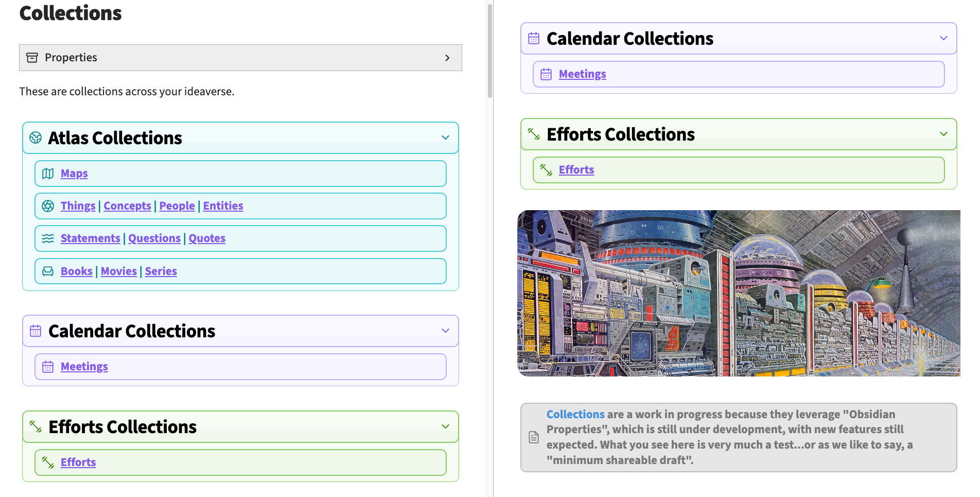980x497 pixels.
Task: Expand the Properties section chevron
Action: [x=447, y=58]
